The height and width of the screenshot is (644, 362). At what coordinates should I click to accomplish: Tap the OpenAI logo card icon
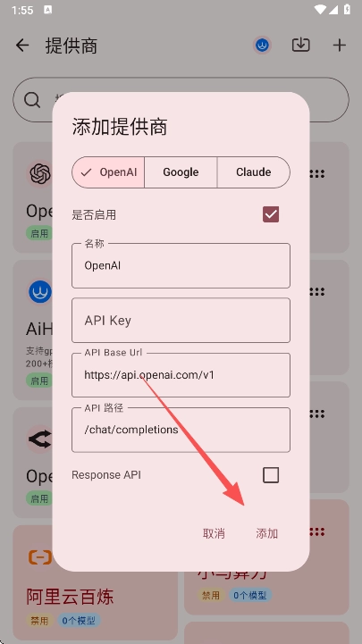coord(40,174)
